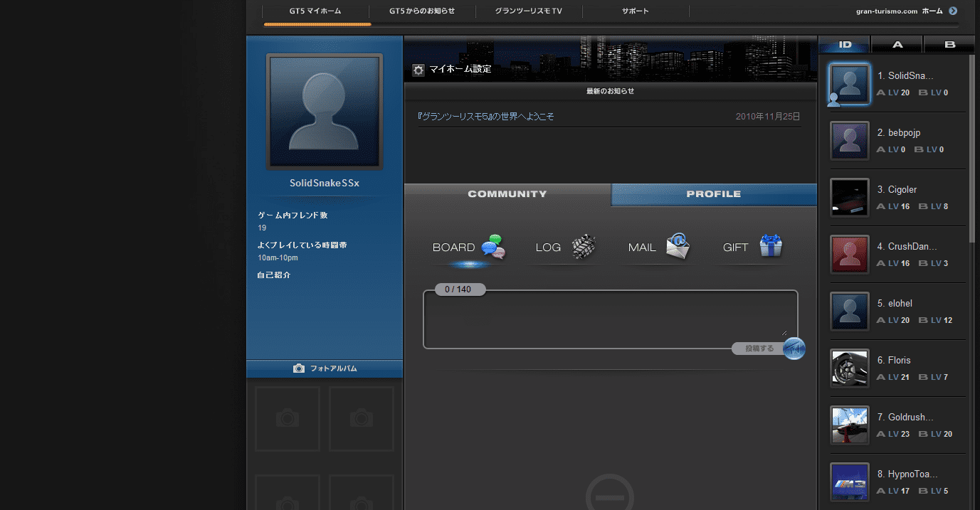Click the photo album camera icon
Image resolution: width=980 pixels, height=510 pixels.
[299, 368]
